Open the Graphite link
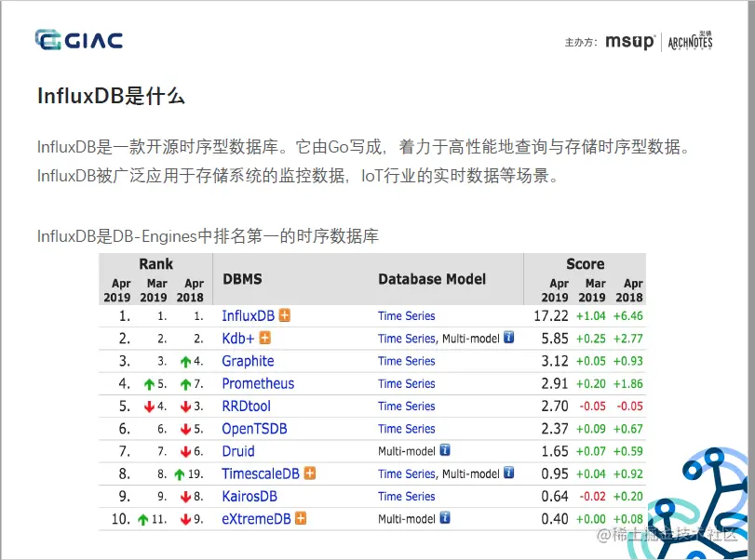 coord(248,361)
